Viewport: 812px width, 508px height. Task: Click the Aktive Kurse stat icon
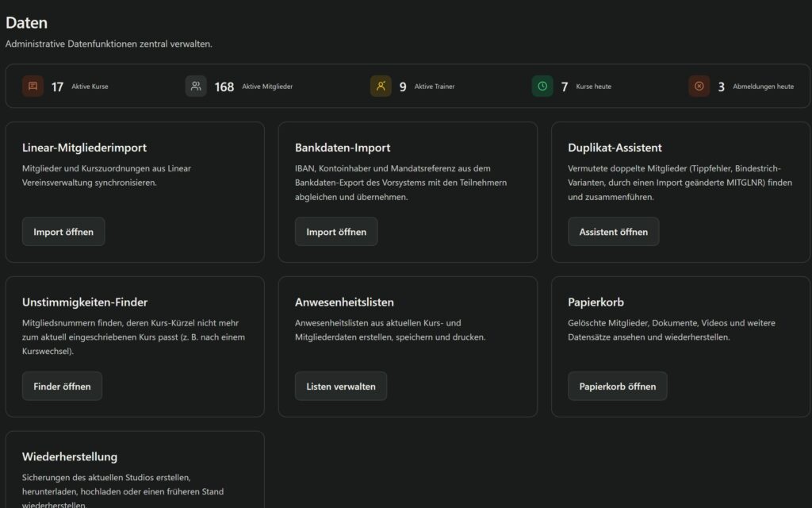[x=33, y=86]
